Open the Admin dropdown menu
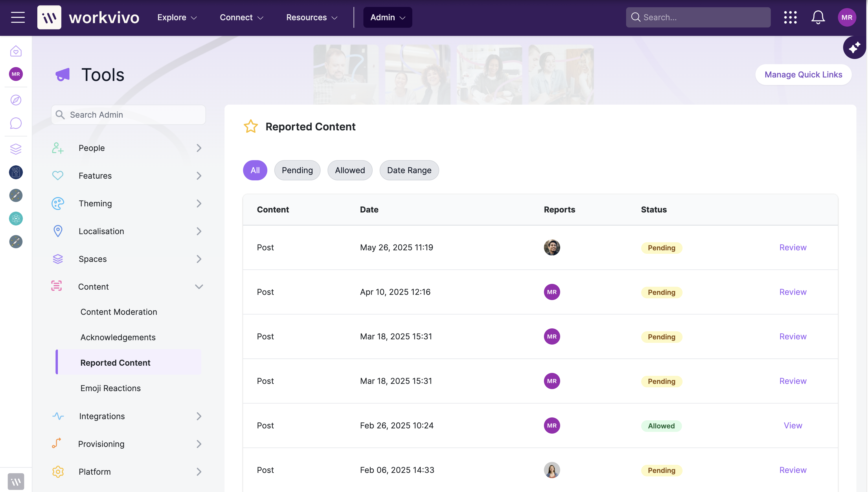Viewport: 868px width, 492px height. [x=387, y=17]
